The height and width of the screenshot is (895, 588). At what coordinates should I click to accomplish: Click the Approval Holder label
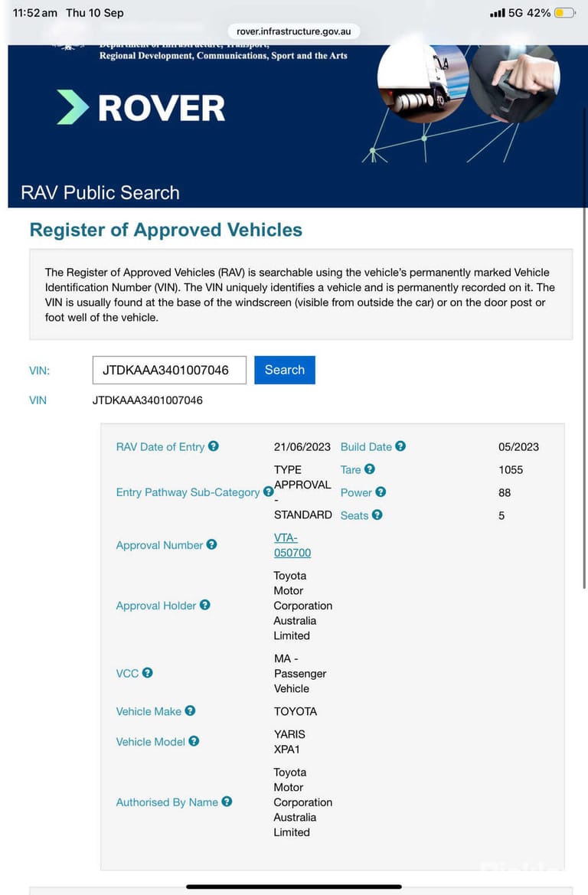pyautogui.click(x=156, y=606)
